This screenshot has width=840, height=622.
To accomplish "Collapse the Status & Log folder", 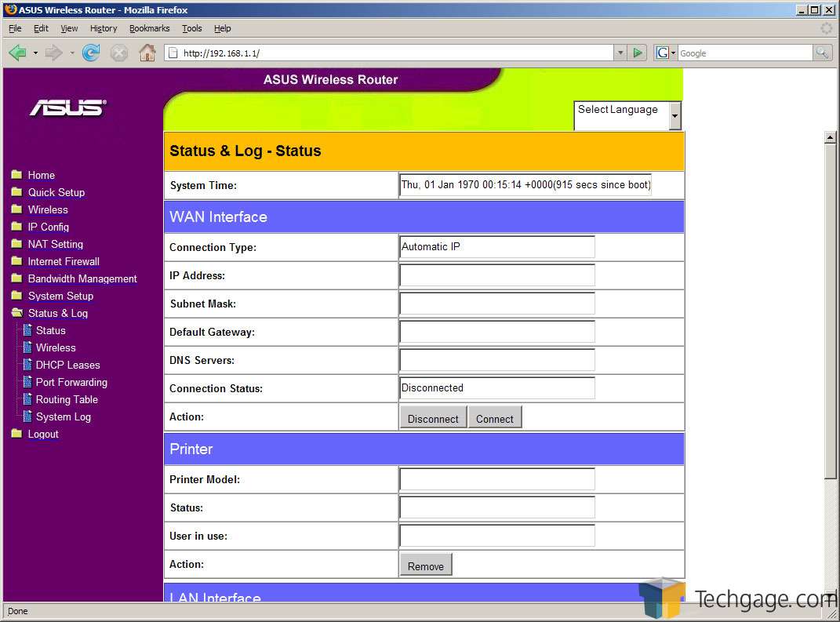I will [17, 313].
